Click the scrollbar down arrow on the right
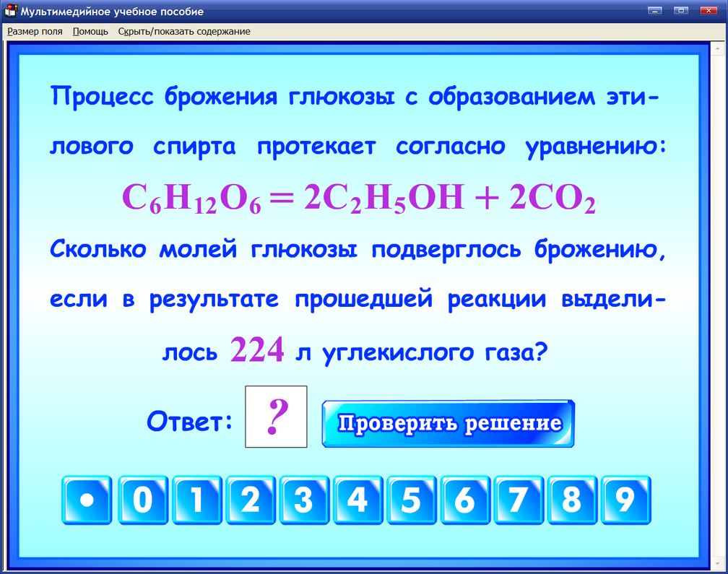 tap(717, 562)
